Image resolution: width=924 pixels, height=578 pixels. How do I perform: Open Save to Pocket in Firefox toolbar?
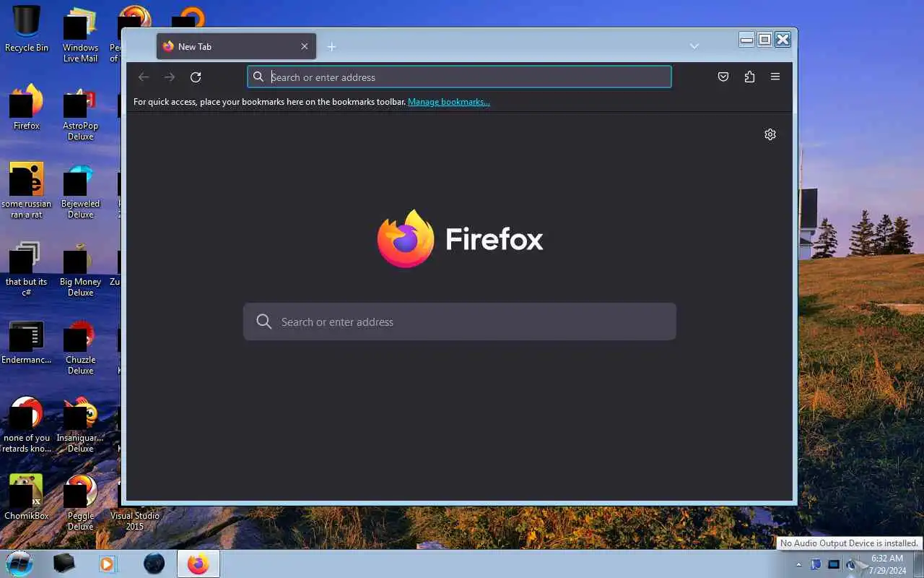pyautogui.click(x=723, y=77)
